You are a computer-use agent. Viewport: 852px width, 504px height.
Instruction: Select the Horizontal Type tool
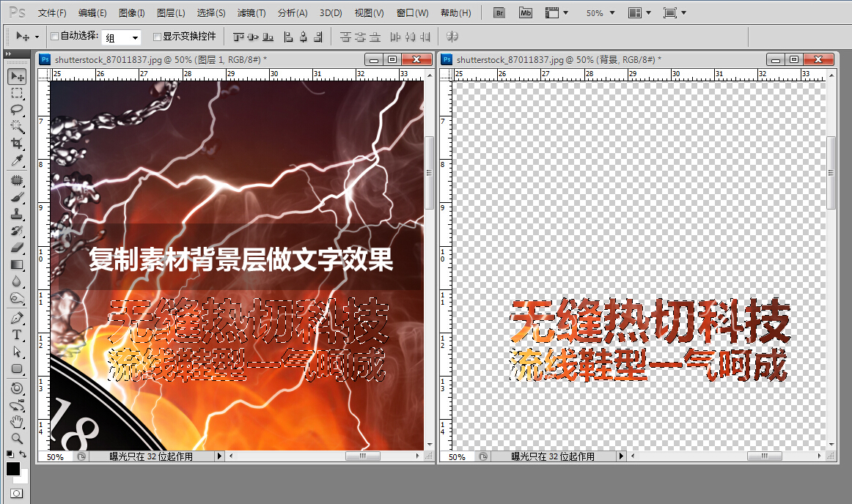pyautogui.click(x=18, y=335)
